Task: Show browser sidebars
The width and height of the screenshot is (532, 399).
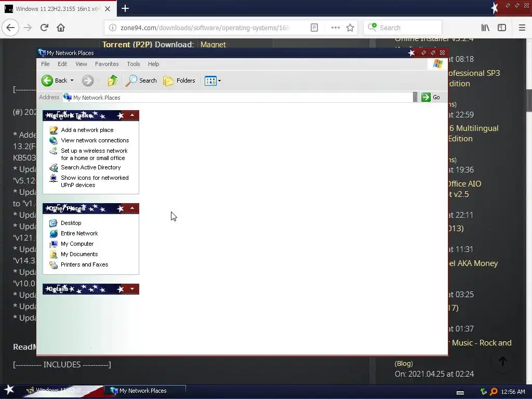Action: pos(502,28)
